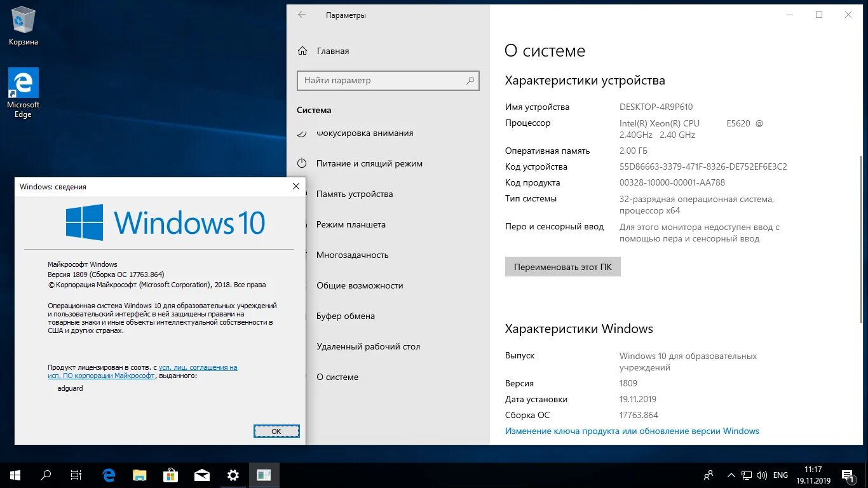Launch Microsoft Edge from the taskbar
Image resolution: width=868 pixels, height=488 pixels.
[109, 475]
